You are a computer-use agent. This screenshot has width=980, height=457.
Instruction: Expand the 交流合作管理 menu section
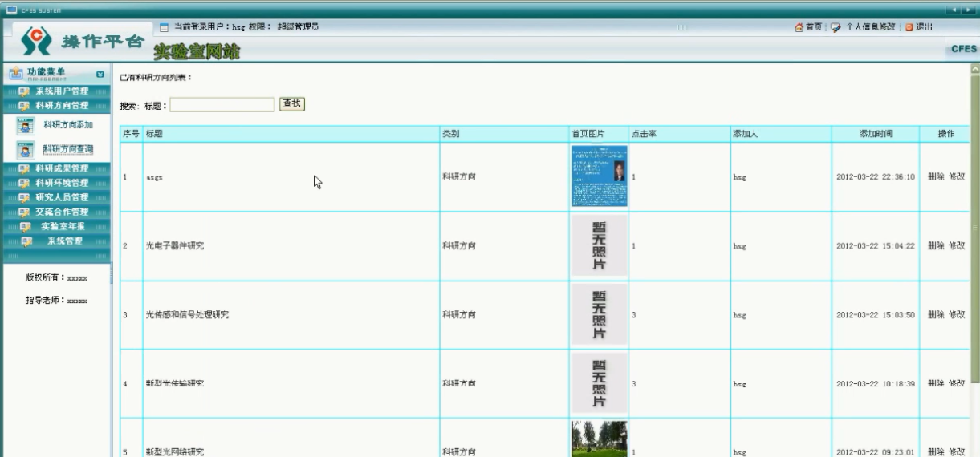coord(55,212)
